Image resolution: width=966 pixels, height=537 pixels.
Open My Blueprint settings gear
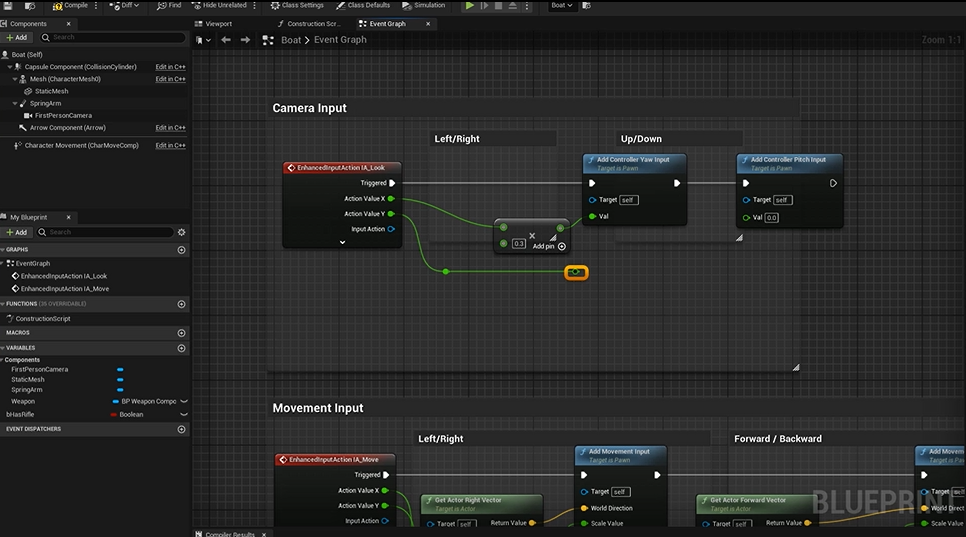point(181,232)
